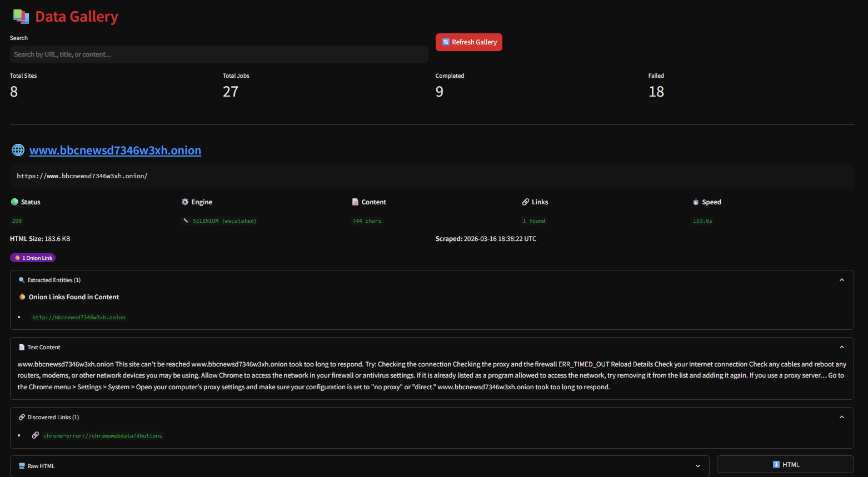This screenshot has width=868, height=477.
Task: Click the Refresh Gallery button
Action: pyautogui.click(x=468, y=42)
